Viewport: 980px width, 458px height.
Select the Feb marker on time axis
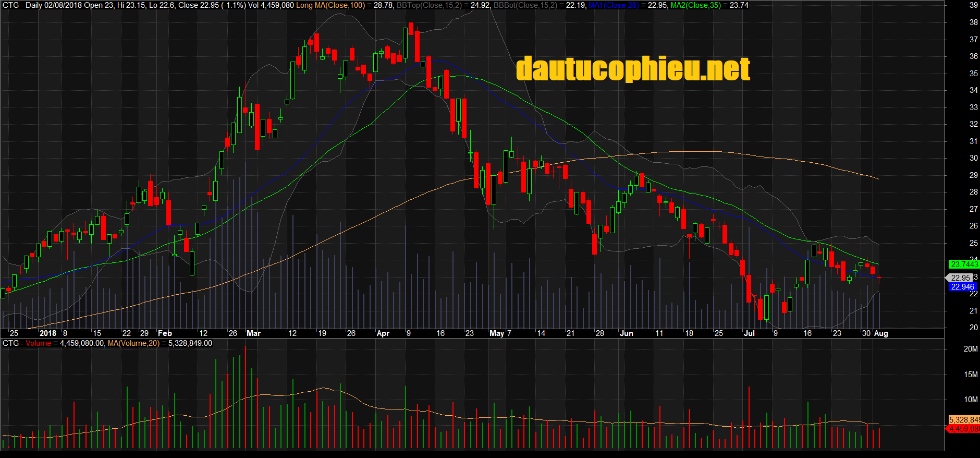(x=165, y=333)
